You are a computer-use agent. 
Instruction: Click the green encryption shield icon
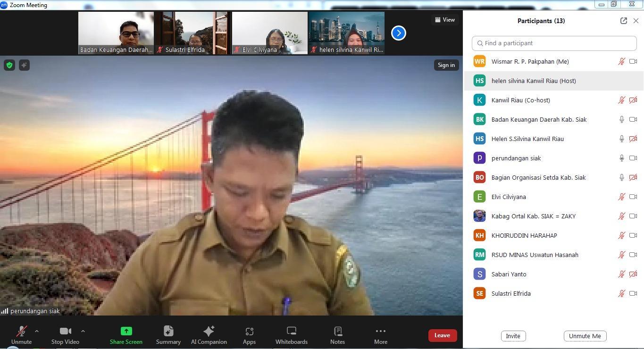tap(9, 65)
